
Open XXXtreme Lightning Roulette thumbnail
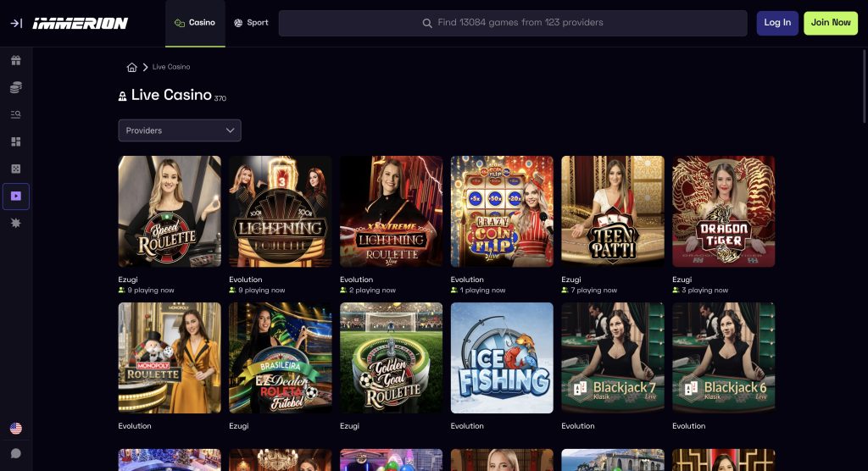pyautogui.click(x=391, y=212)
